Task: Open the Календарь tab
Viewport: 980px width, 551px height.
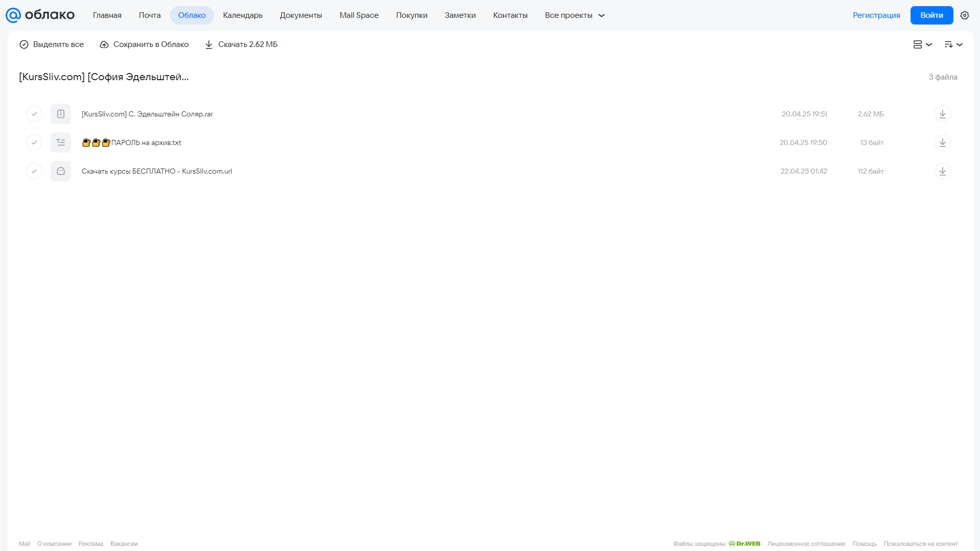Action: 243,15
